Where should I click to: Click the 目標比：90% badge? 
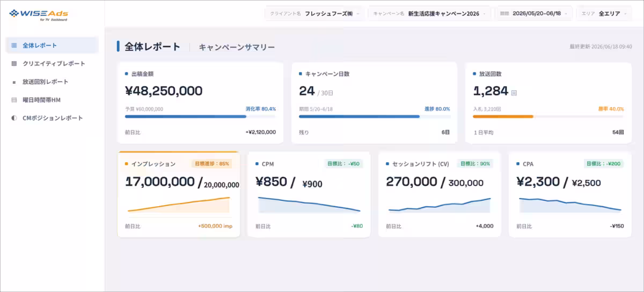475,164
